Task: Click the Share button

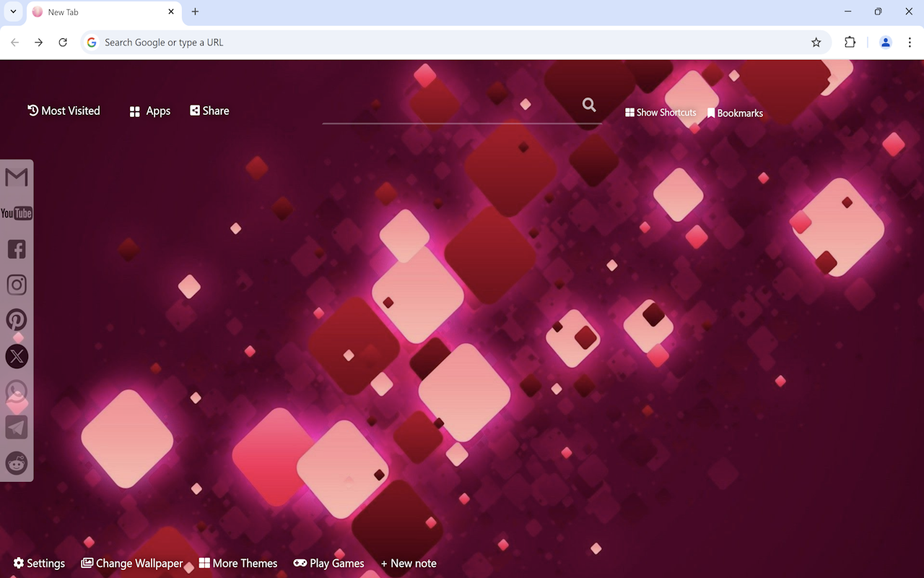Action: point(209,111)
